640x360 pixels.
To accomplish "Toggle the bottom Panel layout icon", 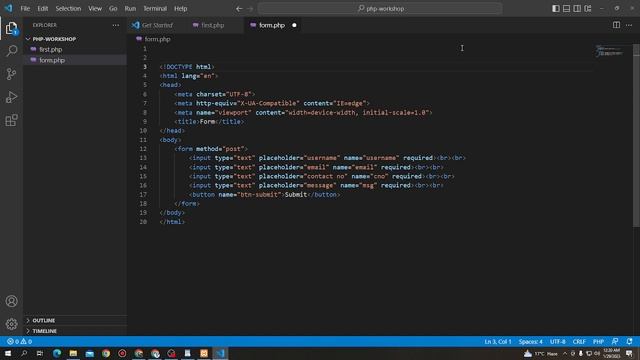I will 566,8.
